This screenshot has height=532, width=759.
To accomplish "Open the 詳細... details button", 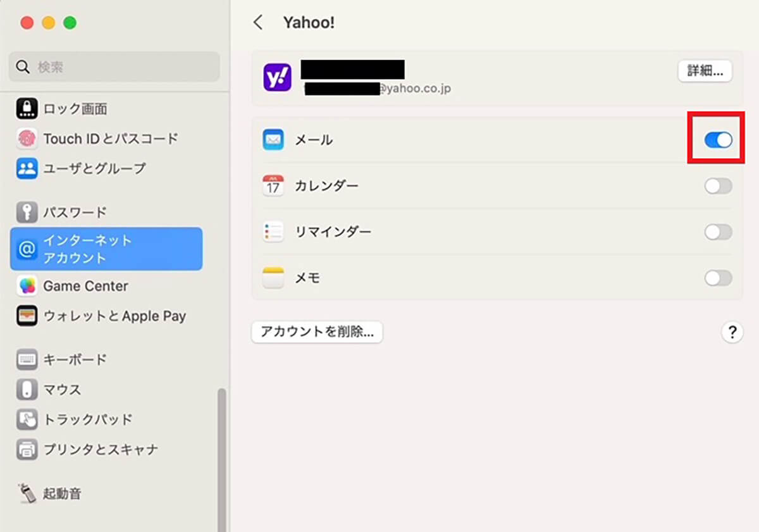I will tap(705, 71).
